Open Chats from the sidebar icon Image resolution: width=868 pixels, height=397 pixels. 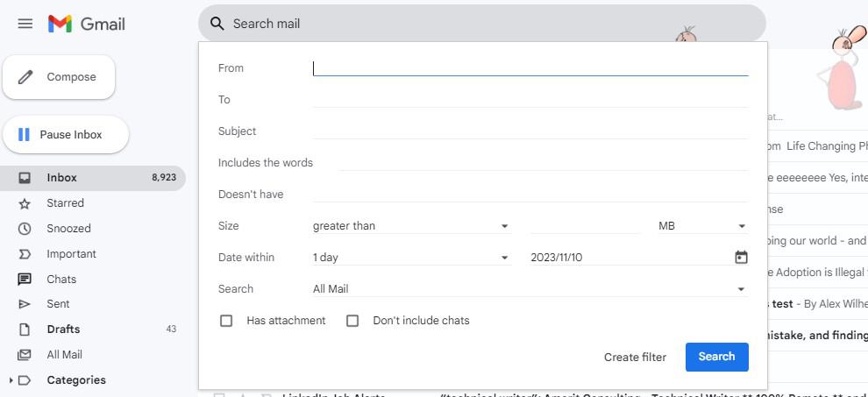click(x=25, y=280)
